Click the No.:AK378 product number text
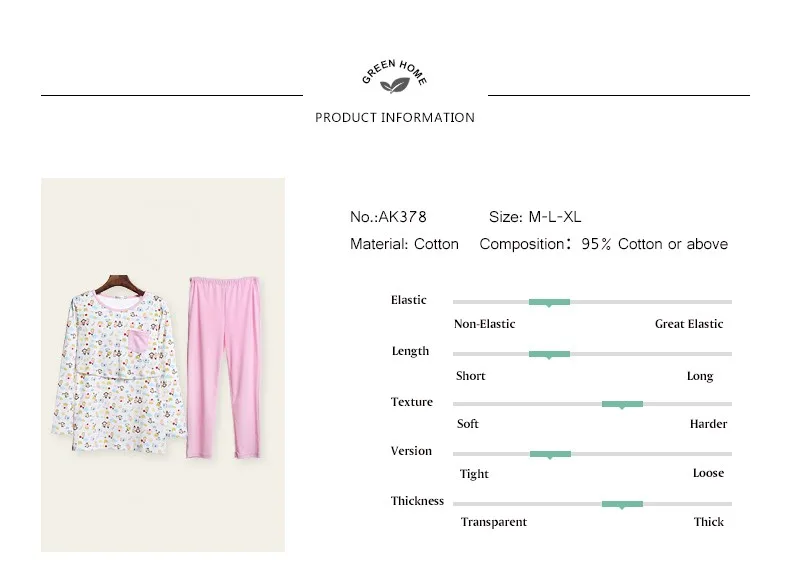 [388, 217]
